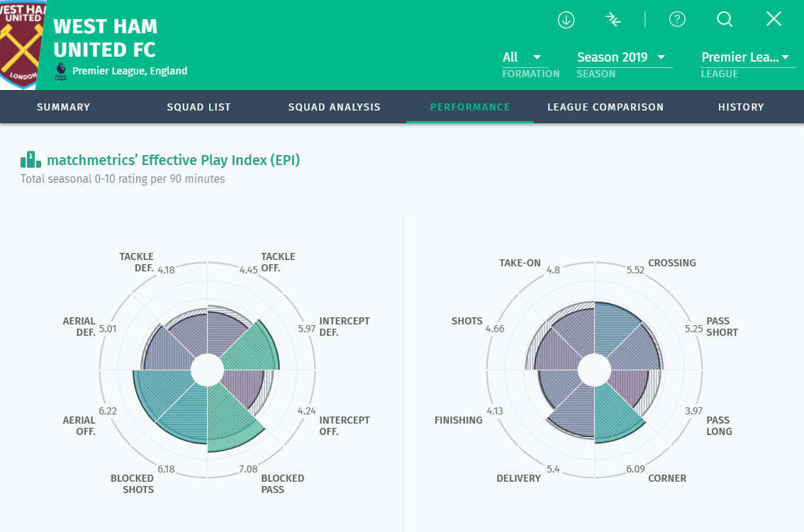Click the TAKE-ON radar label

520,263
